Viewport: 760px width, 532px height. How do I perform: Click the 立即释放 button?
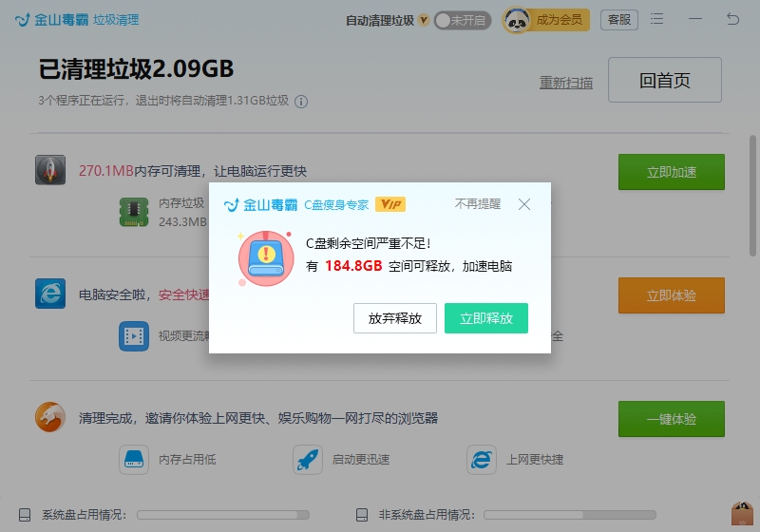[486, 318]
